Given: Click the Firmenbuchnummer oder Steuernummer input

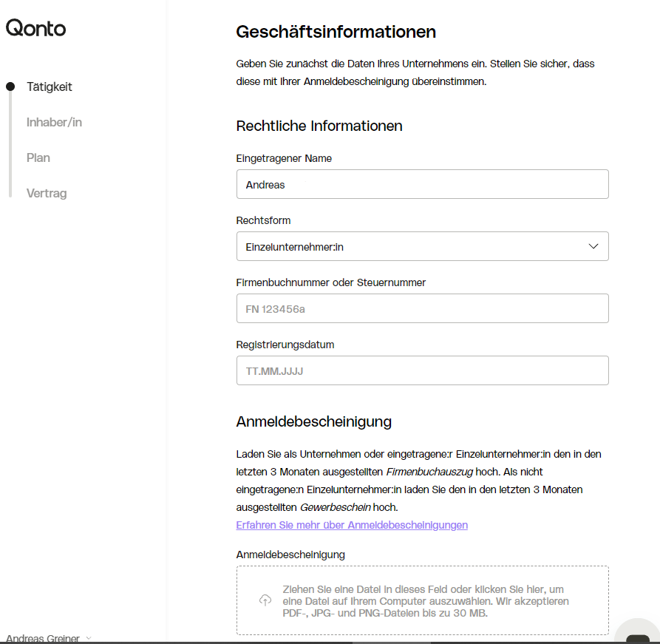Looking at the screenshot, I should [x=423, y=309].
